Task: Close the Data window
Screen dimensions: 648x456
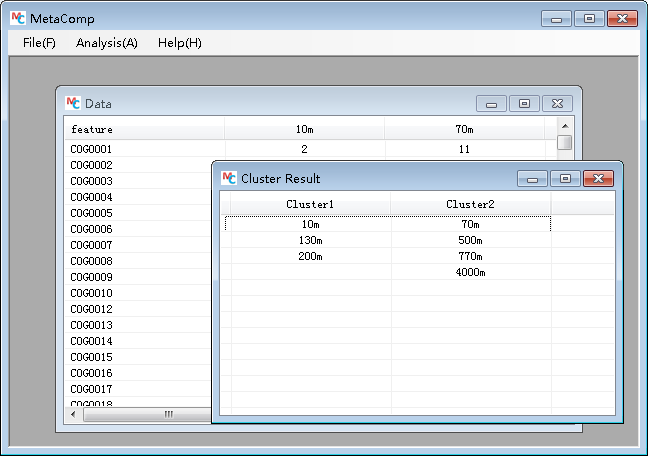Action: (557, 103)
